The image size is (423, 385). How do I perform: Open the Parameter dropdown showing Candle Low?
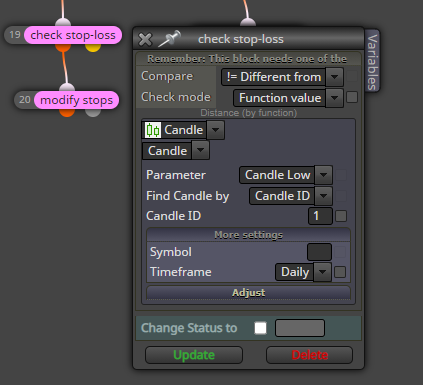tap(286, 175)
